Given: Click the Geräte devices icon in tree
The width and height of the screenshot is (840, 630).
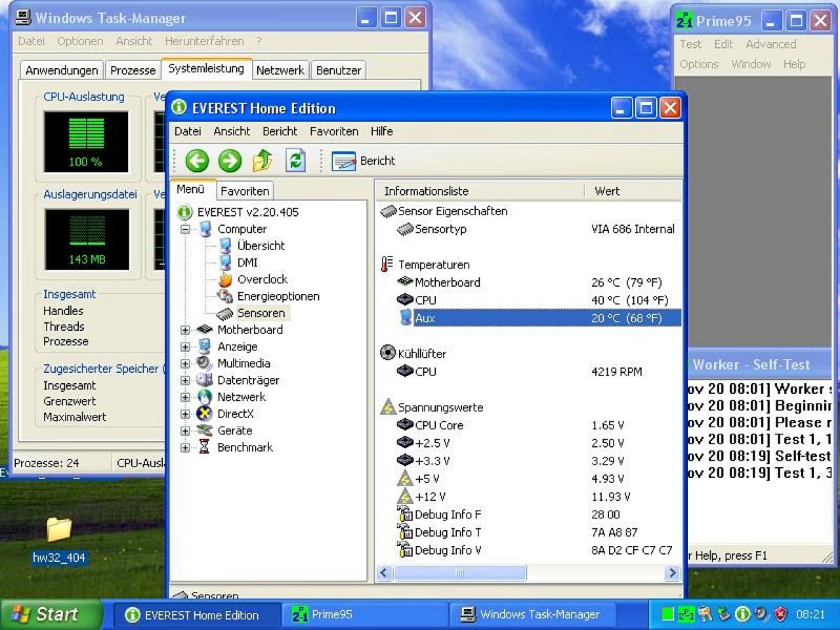Looking at the screenshot, I should tap(205, 430).
